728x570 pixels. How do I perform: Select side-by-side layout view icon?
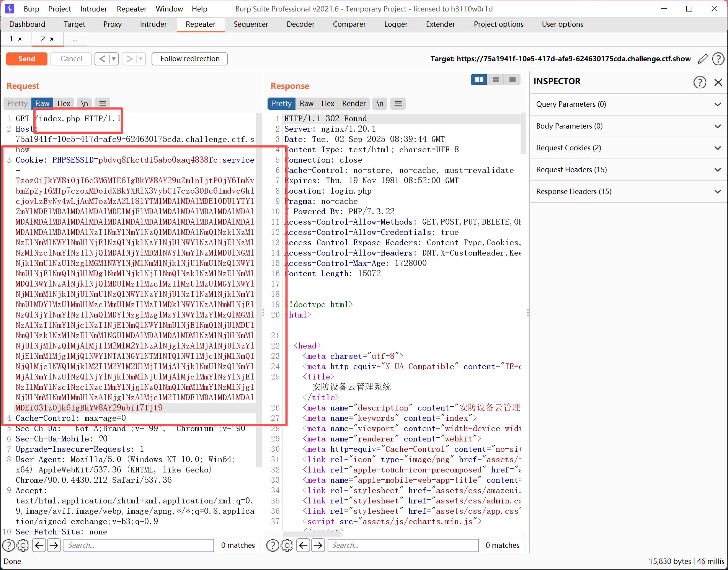coord(479,80)
